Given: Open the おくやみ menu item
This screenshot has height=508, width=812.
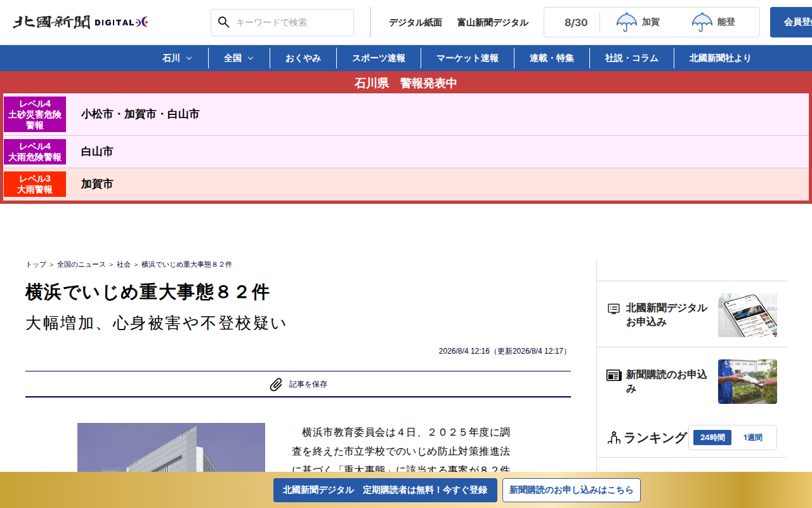Looking at the screenshot, I should (x=303, y=58).
